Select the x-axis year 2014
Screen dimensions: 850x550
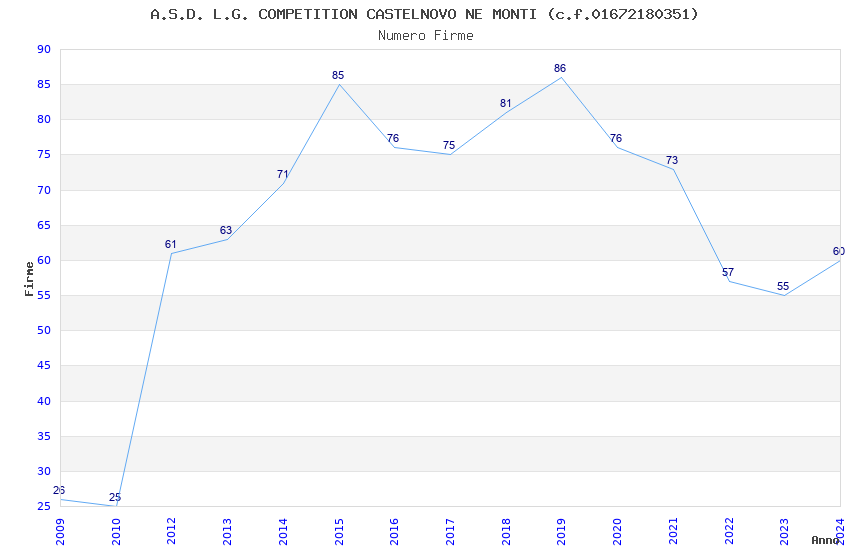(x=283, y=532)
